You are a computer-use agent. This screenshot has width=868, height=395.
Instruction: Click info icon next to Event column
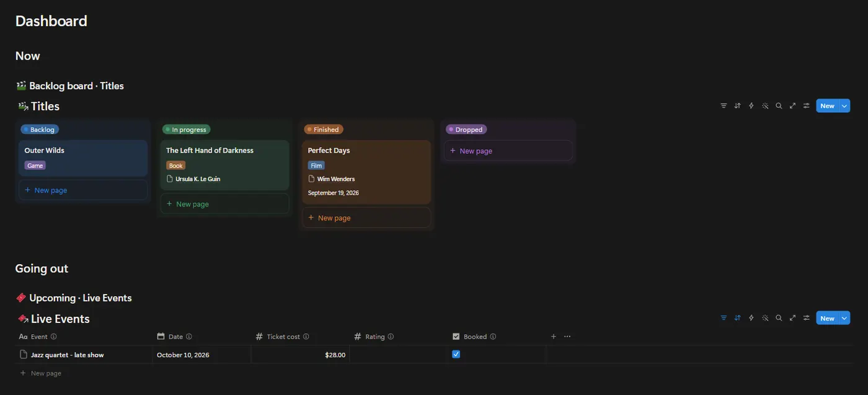[54, 337]
